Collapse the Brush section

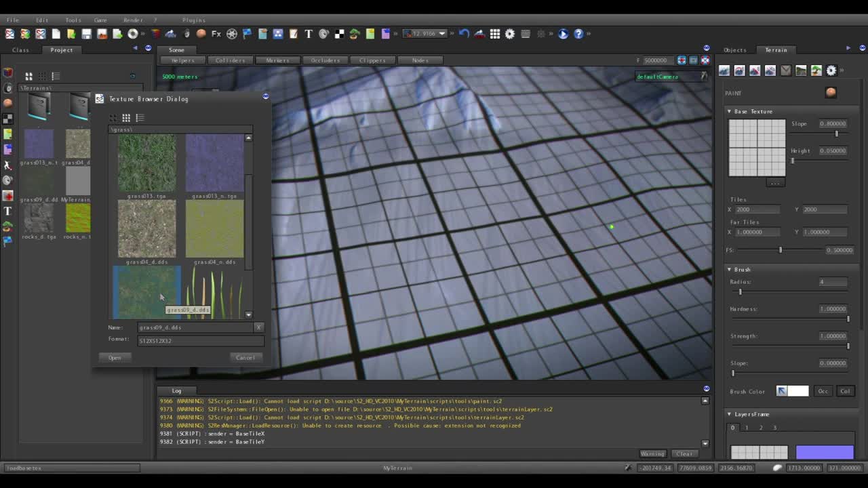click(730, 269)
